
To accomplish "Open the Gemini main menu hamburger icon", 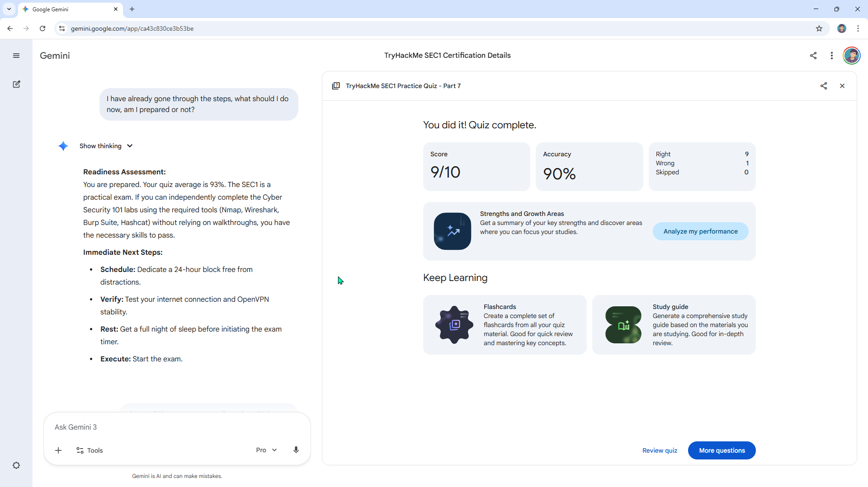I will tap(16, 56).
